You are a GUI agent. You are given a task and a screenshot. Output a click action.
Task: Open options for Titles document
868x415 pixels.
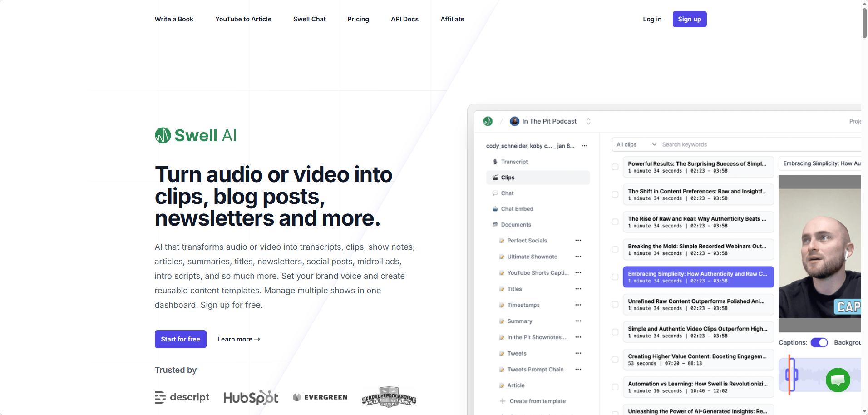tap(578, 289)
